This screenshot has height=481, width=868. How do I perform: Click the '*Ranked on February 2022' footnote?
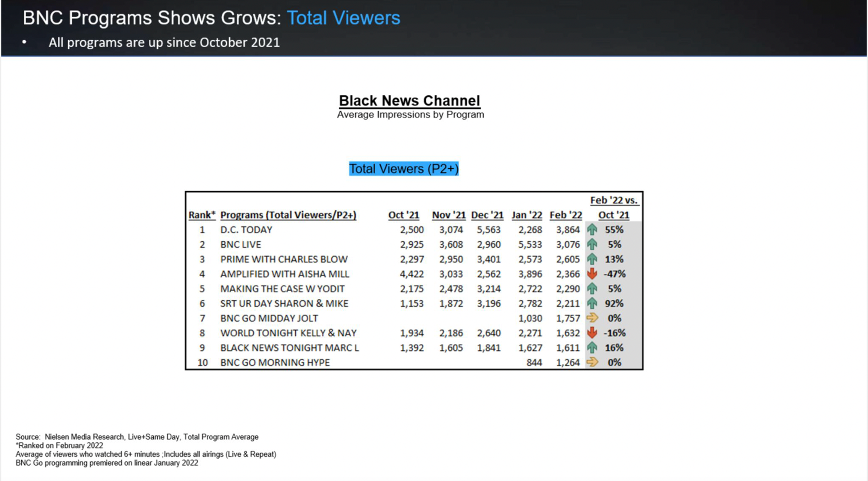point(59,446)
